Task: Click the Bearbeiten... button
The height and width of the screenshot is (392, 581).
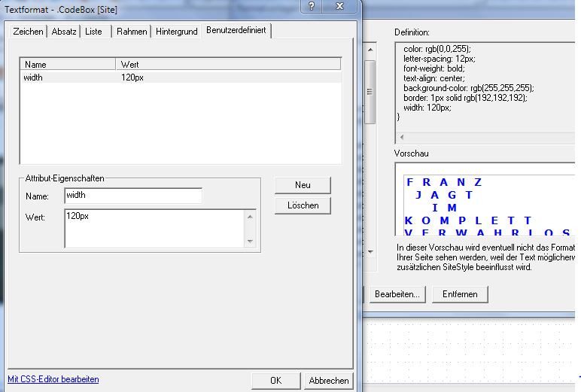Action: tap(398, 294)
